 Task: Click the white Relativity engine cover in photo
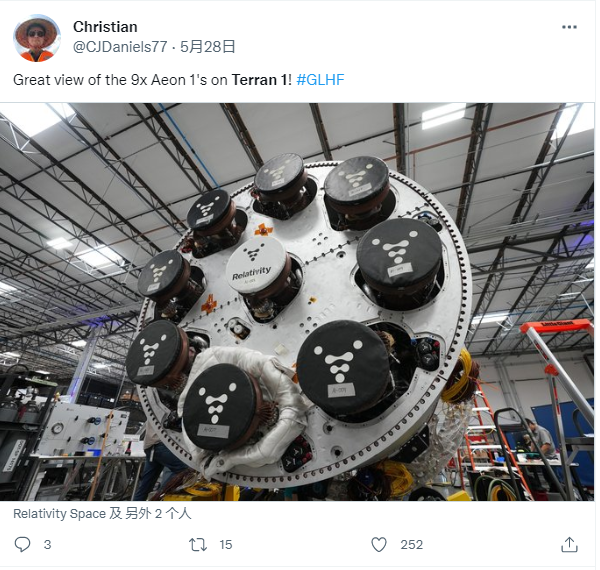[256, 265]
